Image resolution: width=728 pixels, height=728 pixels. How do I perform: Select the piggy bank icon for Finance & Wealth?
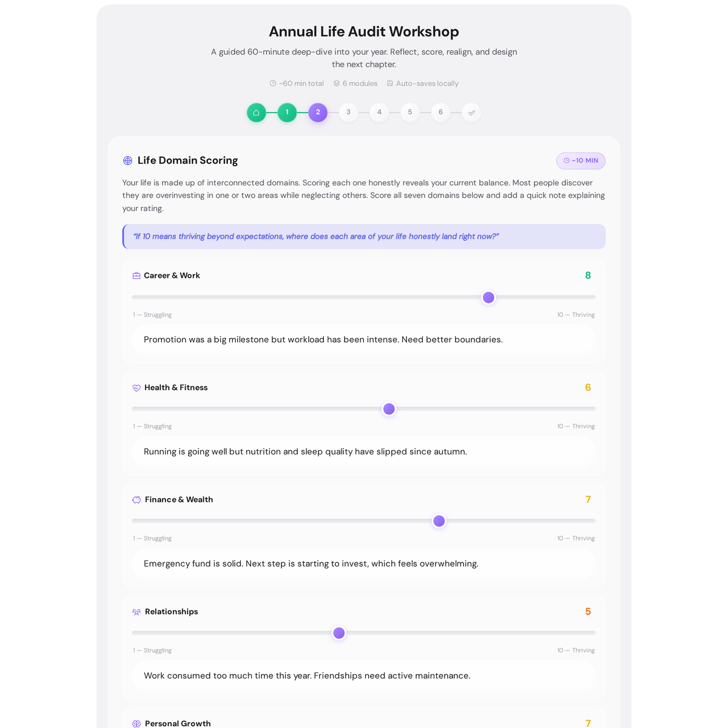click(x=136, y=499)
